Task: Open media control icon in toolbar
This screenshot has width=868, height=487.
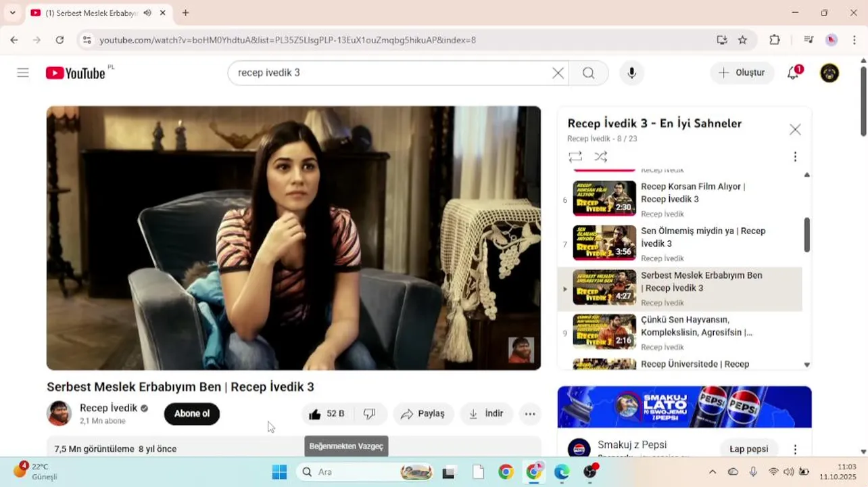Action: point(809,40)
